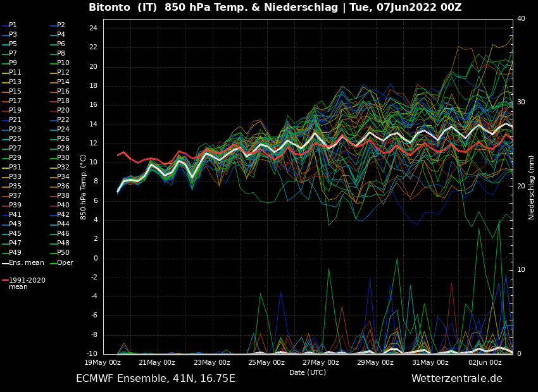The image size is (538, 392).
Task: Click temperature axis tick -2
Action: point(94,278)
